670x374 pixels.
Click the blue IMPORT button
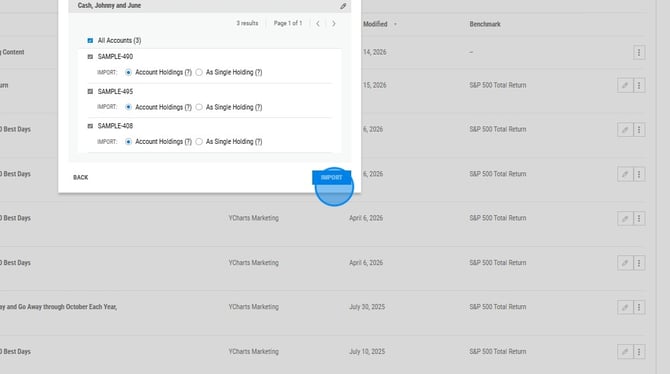pyautogui.click(x=332, y=177)
